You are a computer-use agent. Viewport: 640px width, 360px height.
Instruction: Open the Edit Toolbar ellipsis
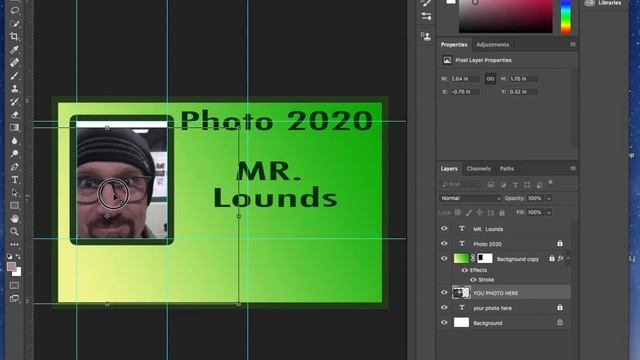pyautogui.click(x=15, y=244)
